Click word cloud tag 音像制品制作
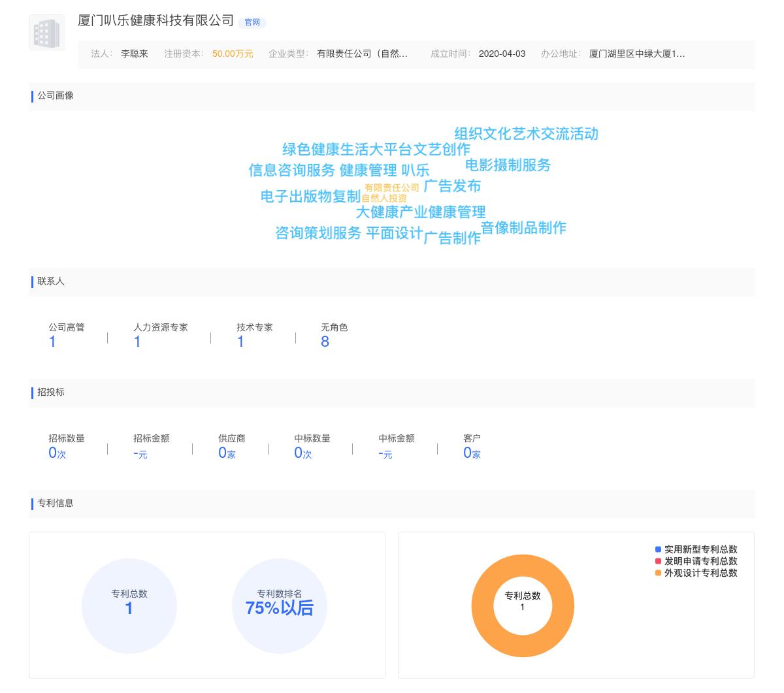 pos(523,228)
